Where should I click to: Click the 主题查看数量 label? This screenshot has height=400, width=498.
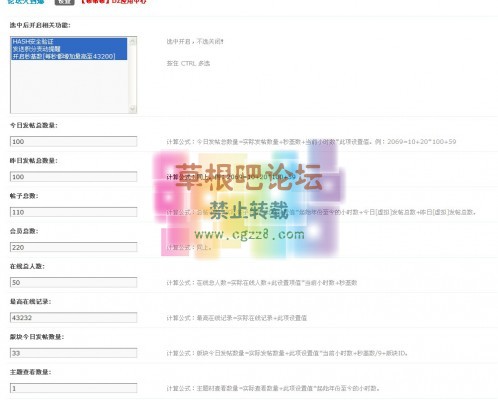pos(30,372)
